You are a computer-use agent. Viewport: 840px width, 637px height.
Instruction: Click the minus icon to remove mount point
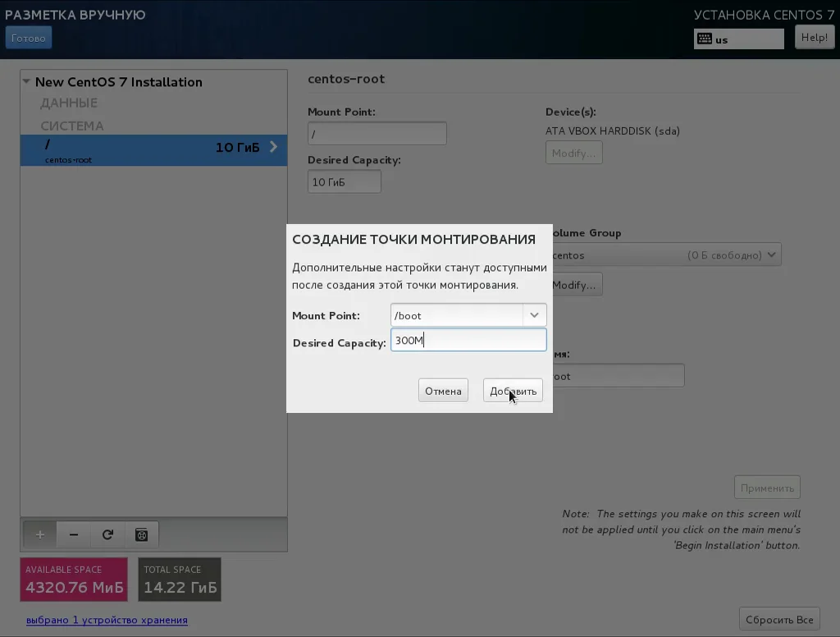coord(74,534)
